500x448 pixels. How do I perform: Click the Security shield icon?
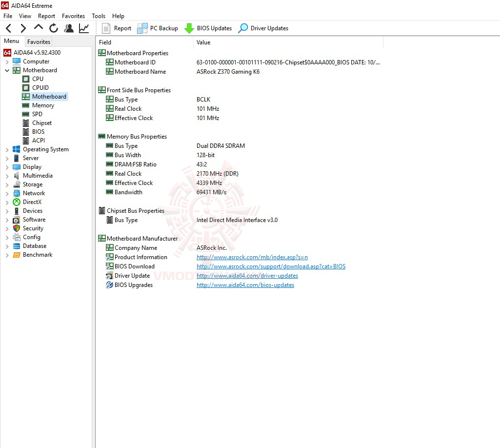coord(16,228)
